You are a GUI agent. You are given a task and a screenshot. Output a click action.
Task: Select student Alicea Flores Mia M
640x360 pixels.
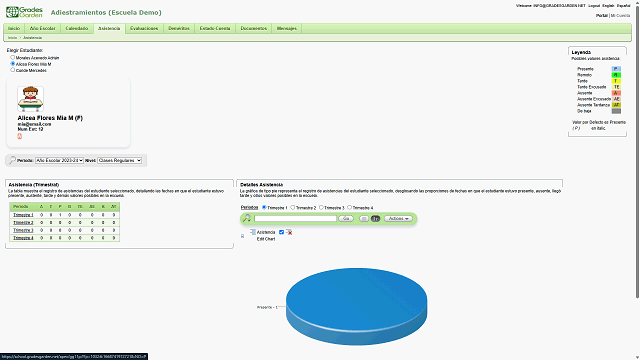(13, 64)
